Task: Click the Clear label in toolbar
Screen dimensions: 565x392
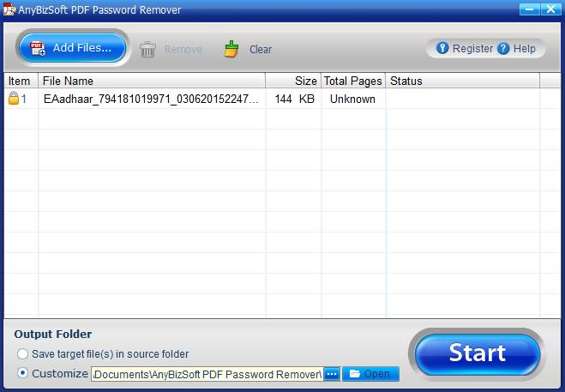Action: click(261, 50)
